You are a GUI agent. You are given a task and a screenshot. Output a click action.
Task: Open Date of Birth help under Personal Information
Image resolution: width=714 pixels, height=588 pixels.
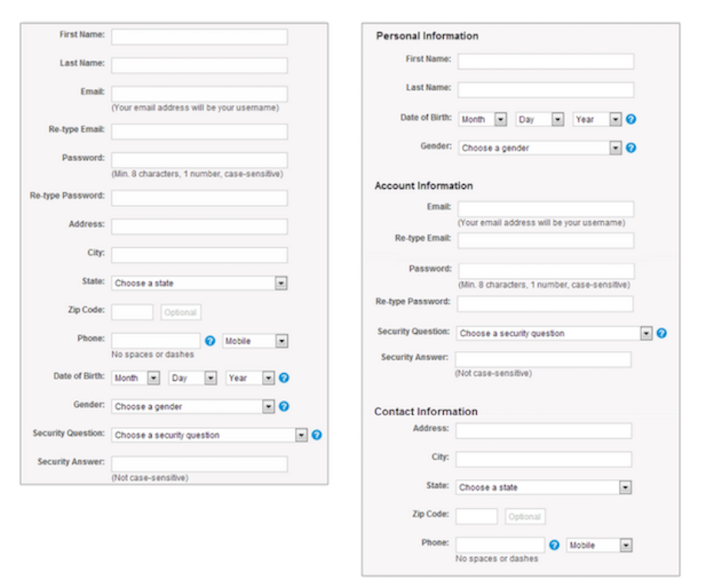point(631,120)
